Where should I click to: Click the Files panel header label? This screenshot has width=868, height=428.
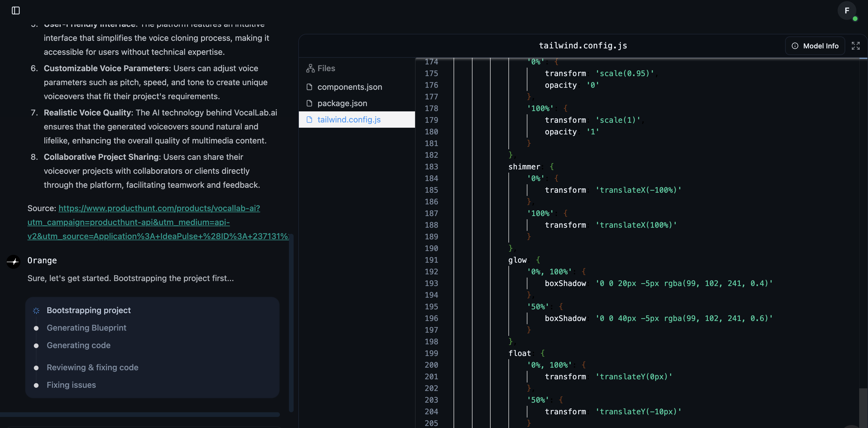(326, 68)
